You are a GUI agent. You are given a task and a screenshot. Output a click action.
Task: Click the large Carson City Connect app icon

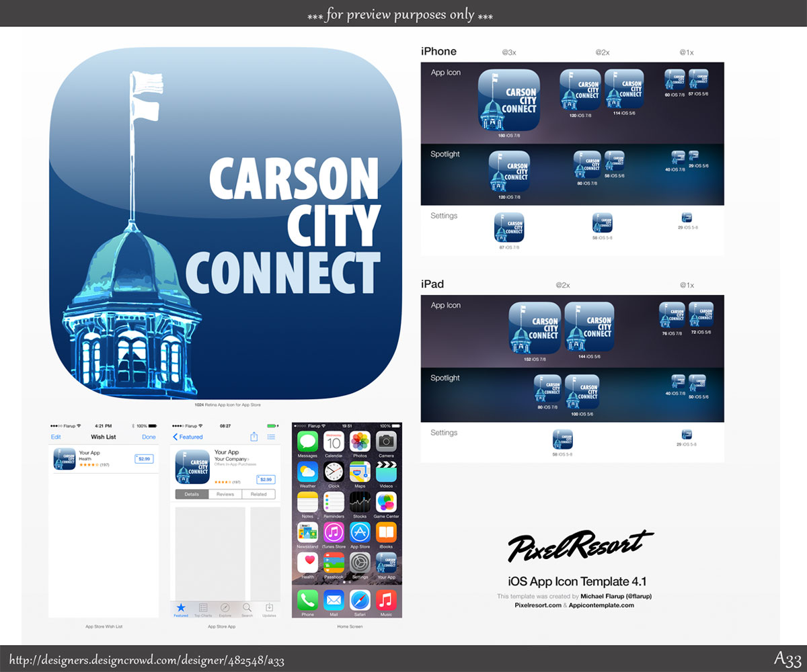click(225, 224)
